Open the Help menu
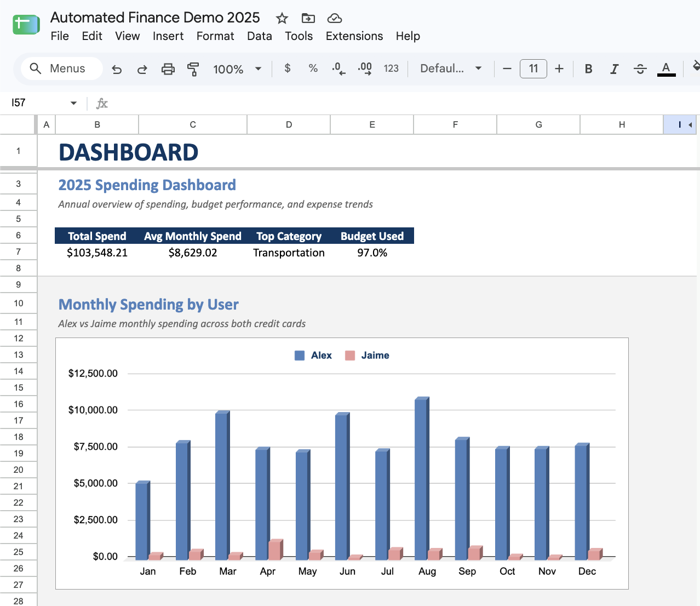Image resolution: width=700 pixels, height=606 pixels. (408, 36)
